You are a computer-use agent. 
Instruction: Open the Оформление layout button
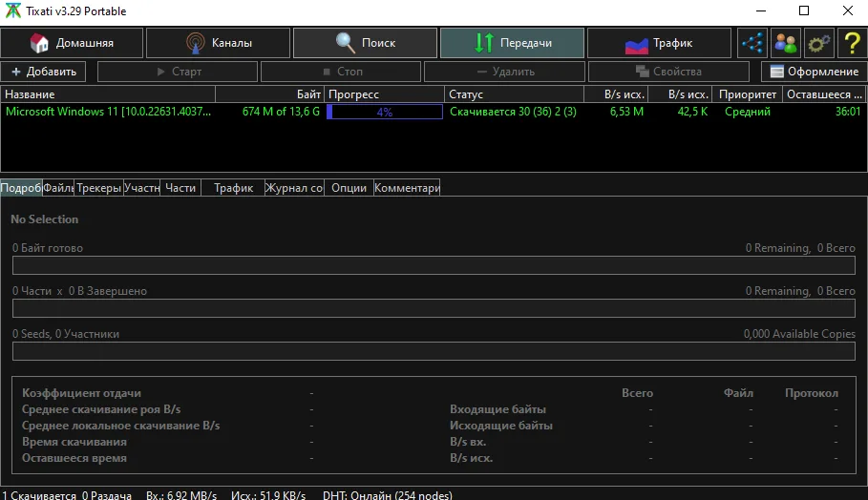coord(815,72)
